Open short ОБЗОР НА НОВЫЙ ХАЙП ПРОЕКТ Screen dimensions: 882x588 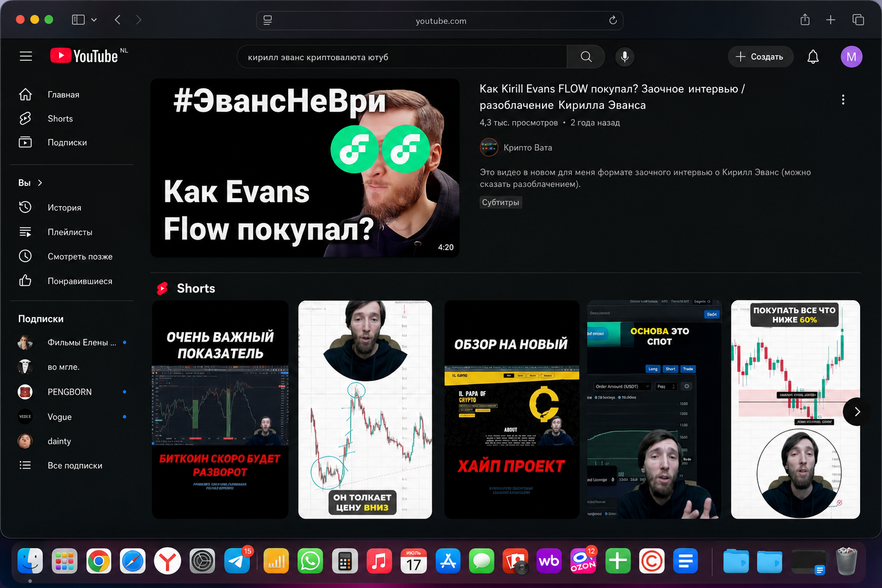[512, 409]
